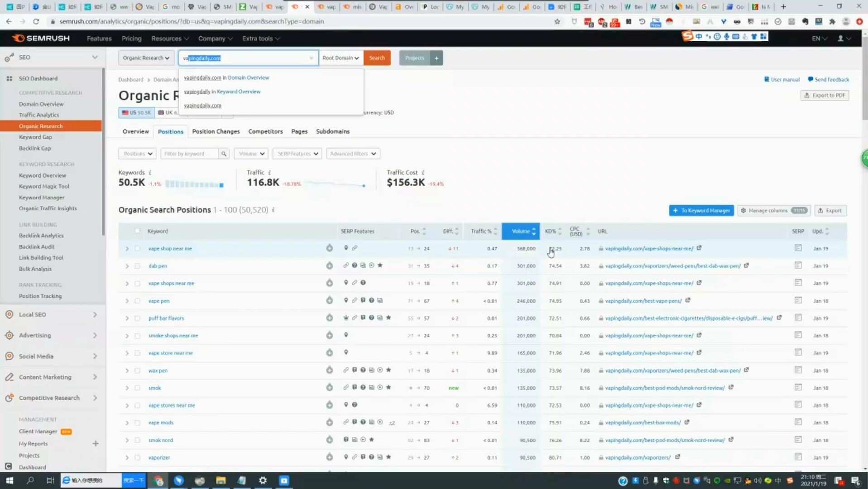868x489 pixels.
Task: Click info icon next to Traffic Cost
Action: pyautogui.click(x=423, y=173)
